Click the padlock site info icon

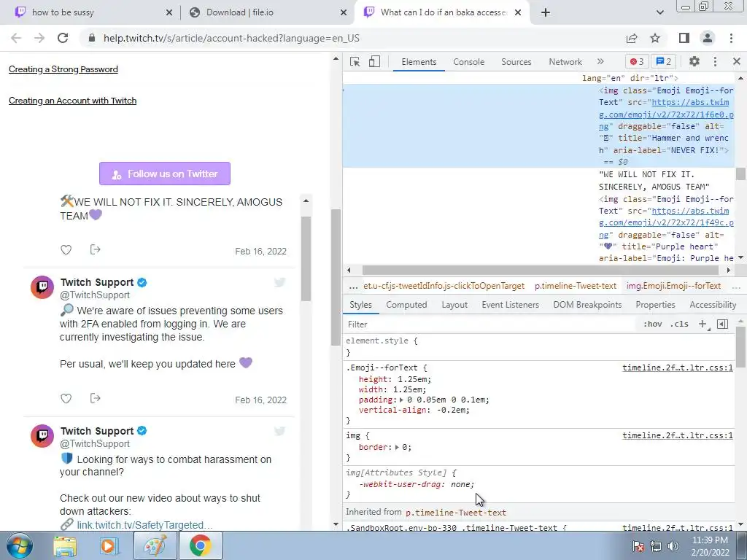93,38
